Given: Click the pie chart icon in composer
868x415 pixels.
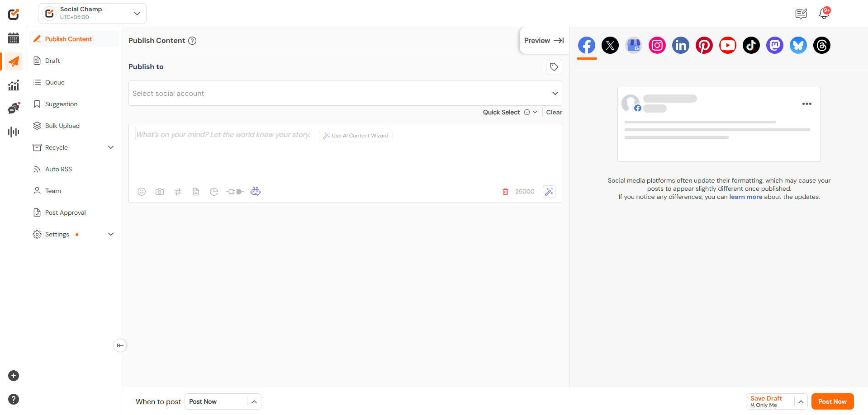Looking at the screenshot, I should (x=214, y=192).
